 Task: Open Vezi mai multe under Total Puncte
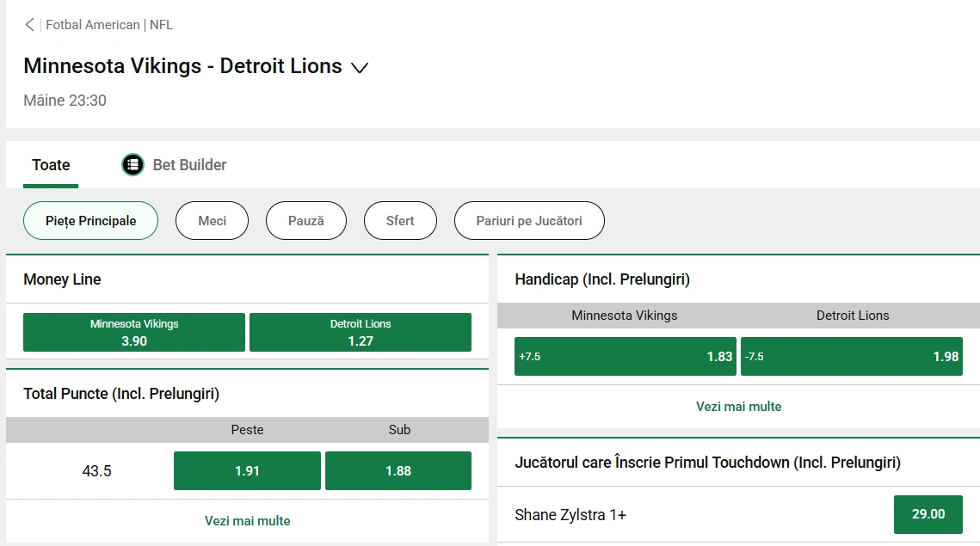click(247, 520)
